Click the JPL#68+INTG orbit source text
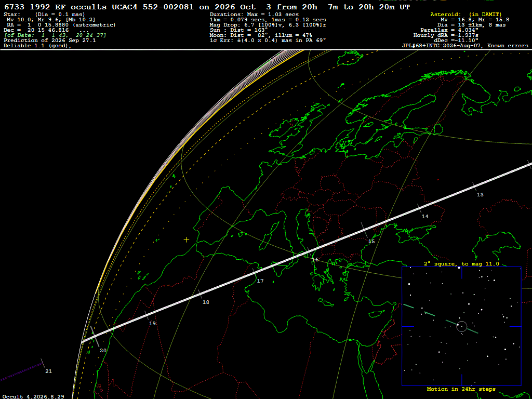Screen dimensions: 532x399 pyautogui.click(x=465, y=46)
